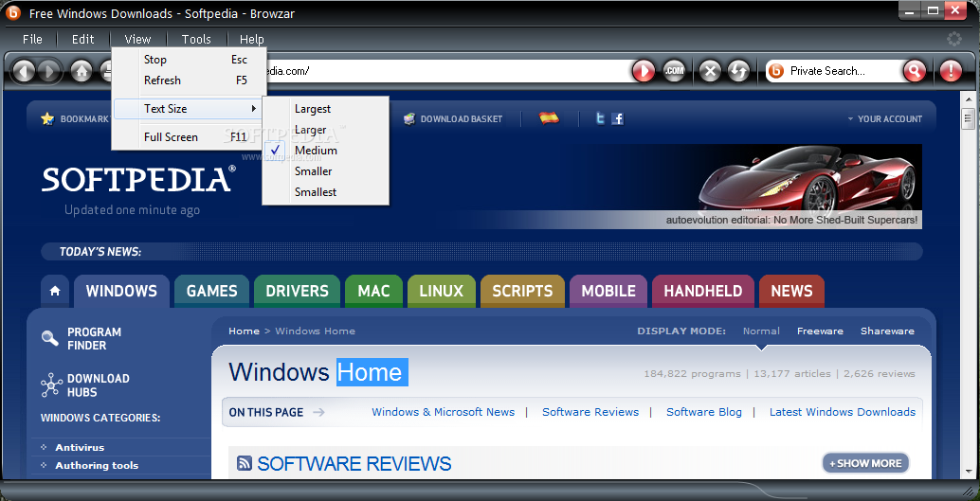Screen dimensions: 980x501
Task: Go to the Home page icon
Action: pyautogui.click(x=82, y=71)
